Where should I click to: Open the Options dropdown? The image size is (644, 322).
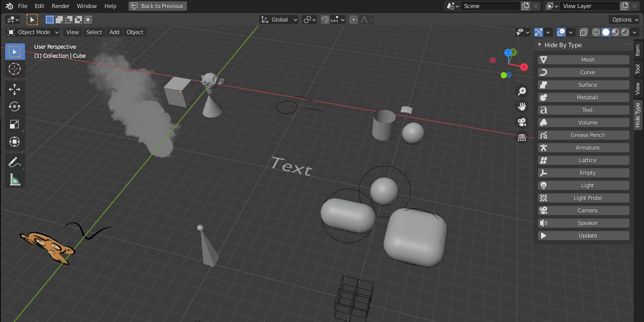[625, 19]
